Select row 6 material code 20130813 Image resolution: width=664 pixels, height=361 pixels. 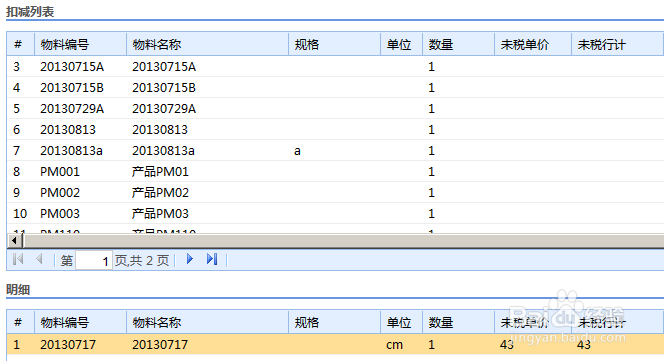[68, 130]
